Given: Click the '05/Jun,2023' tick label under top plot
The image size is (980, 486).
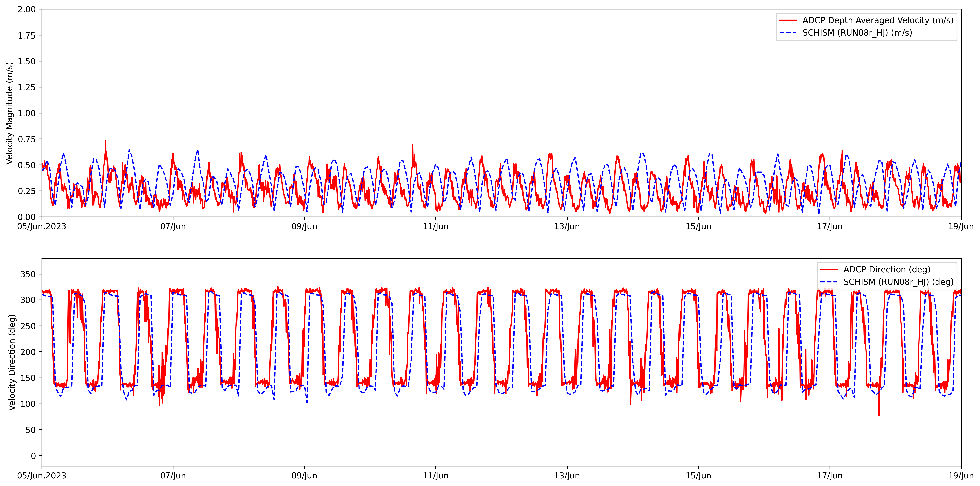Looking at the screenshot, I should (x=42, y=226).
